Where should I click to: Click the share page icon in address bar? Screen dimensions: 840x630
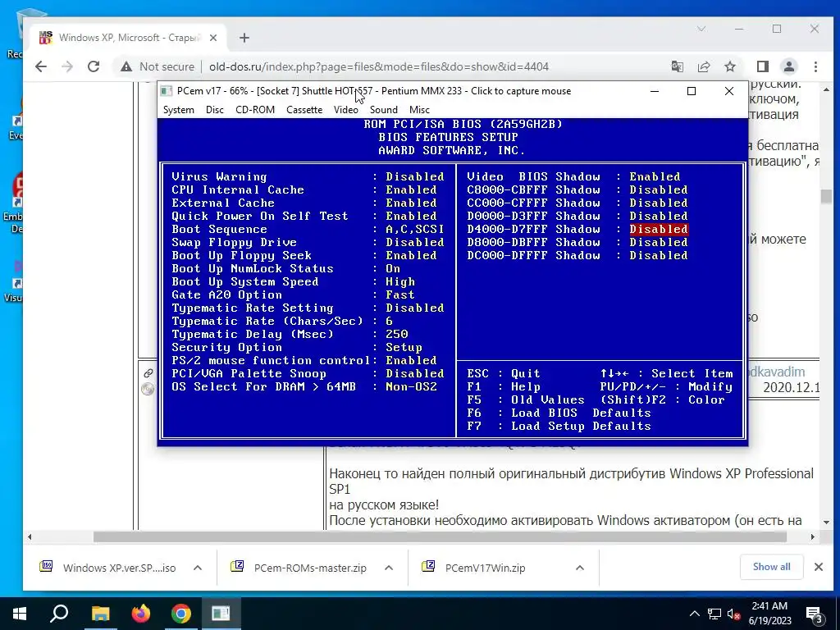pos(703,66)
